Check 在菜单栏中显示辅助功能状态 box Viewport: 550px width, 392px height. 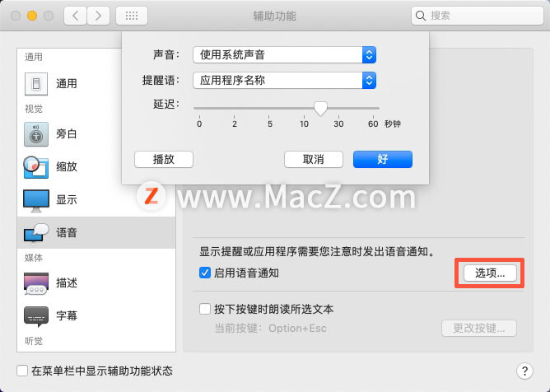pos(22,371)
